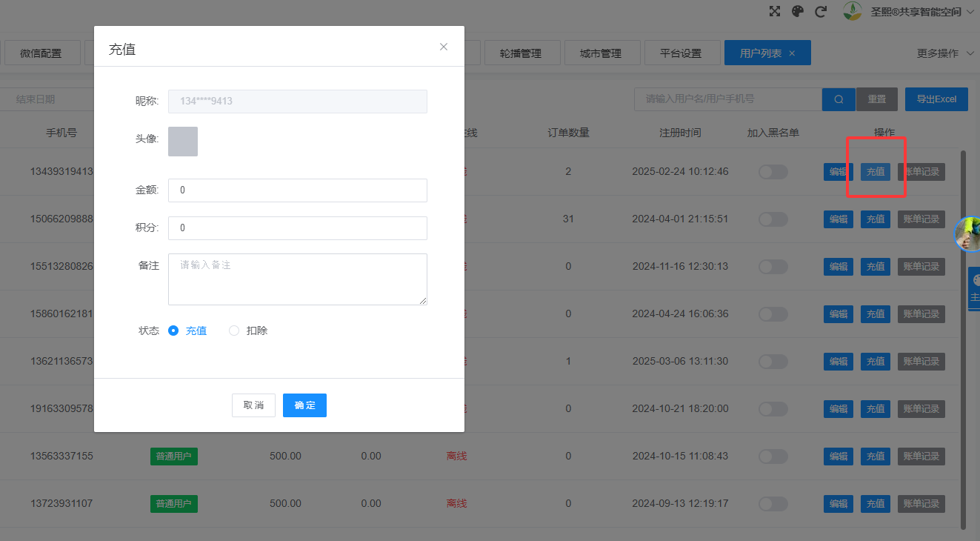This screenshot has width=980, height=541.
Task: Click the 备注 remarks textarea
Action: [298, 279]
